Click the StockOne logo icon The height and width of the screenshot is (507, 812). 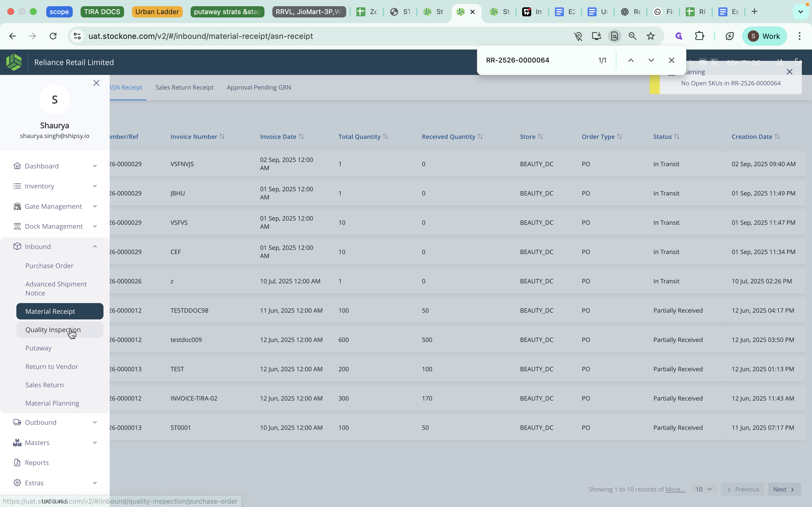[14, 62]
